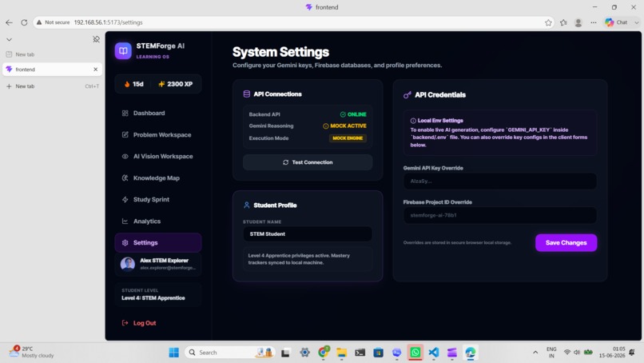Open the Knowledge Map page
This screenshot has height=363, width=644.
click(x=158, y=178)
